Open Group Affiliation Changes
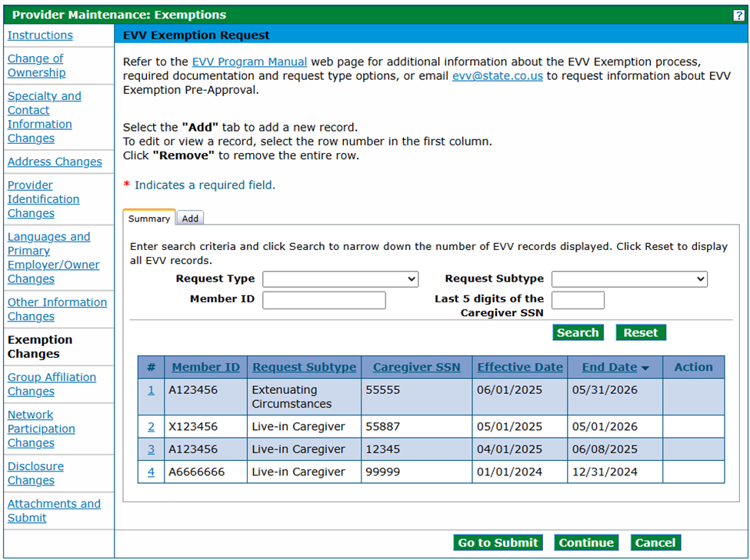 coord(52,384)
